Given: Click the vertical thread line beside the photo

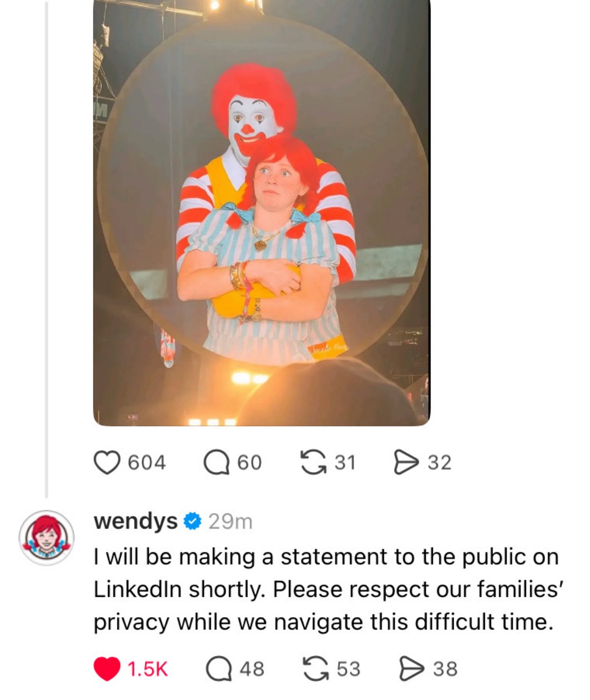Looking at the screenshot, I should pyautogui.click(x=47, y=246).
